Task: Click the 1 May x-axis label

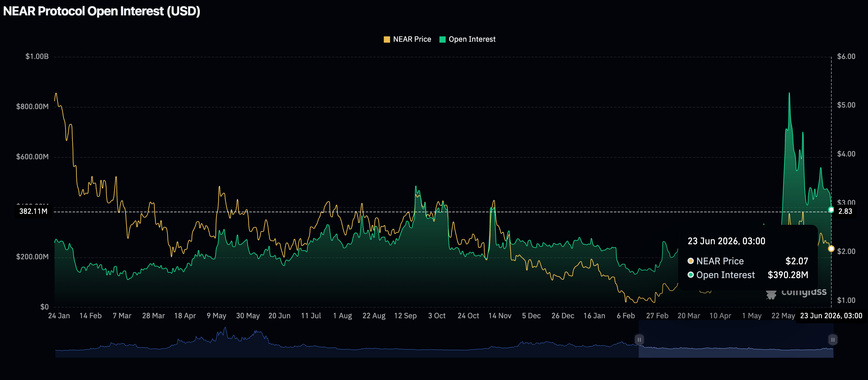Action: point(752,316)
